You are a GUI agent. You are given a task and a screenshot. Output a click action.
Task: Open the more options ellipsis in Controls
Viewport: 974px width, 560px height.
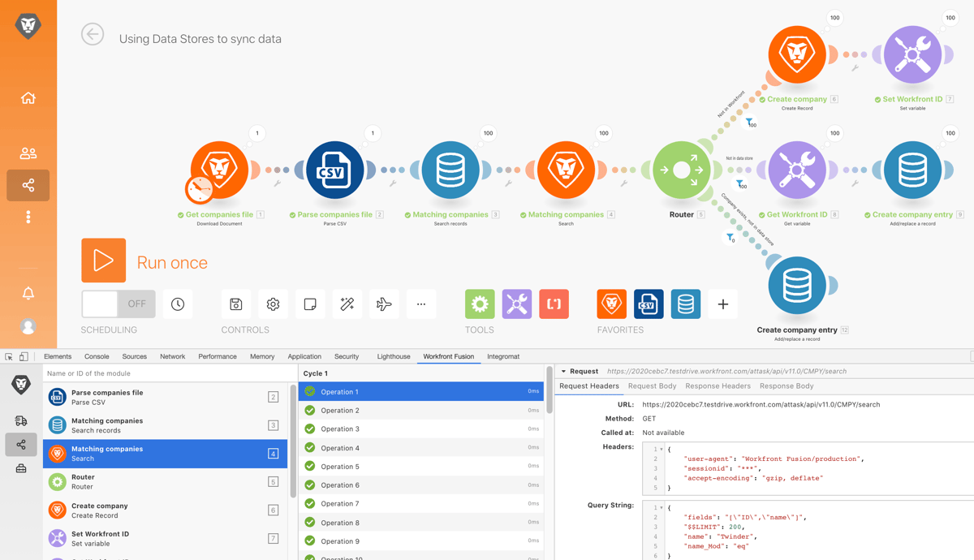pyautogui.click(x=421, y=303)
